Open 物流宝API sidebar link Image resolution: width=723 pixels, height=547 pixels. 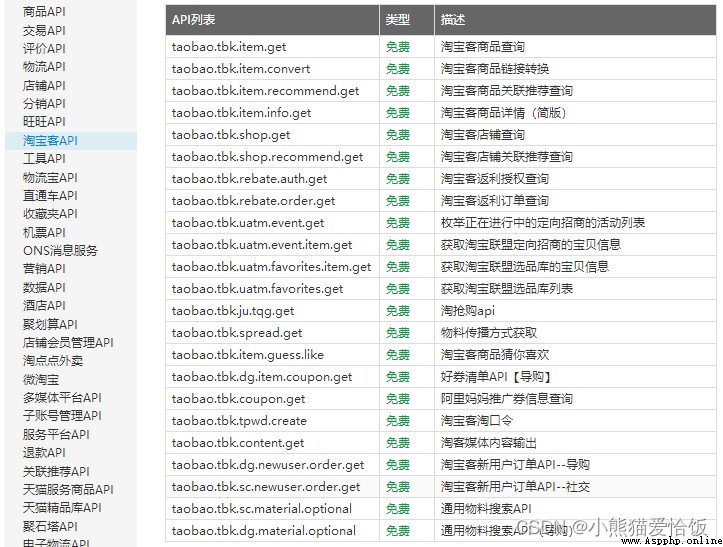pyautogui.click(x=50, y=177)
